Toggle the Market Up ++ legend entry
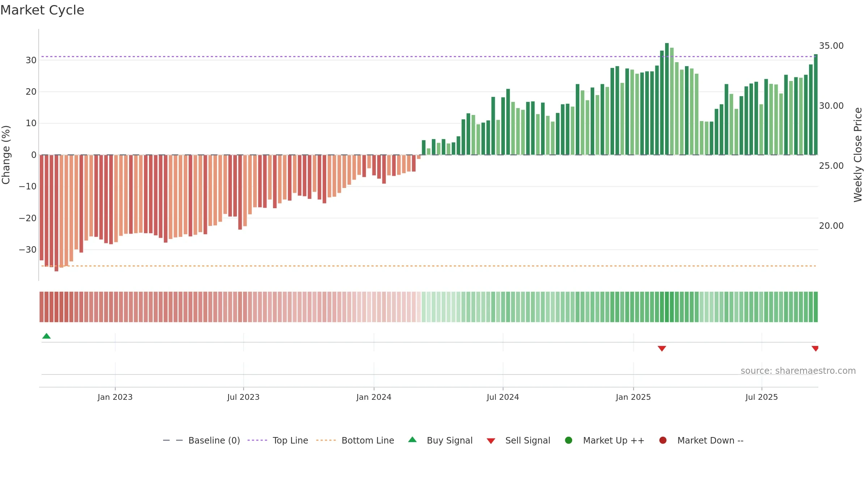868x488 pixels. (x=605, y=440)
